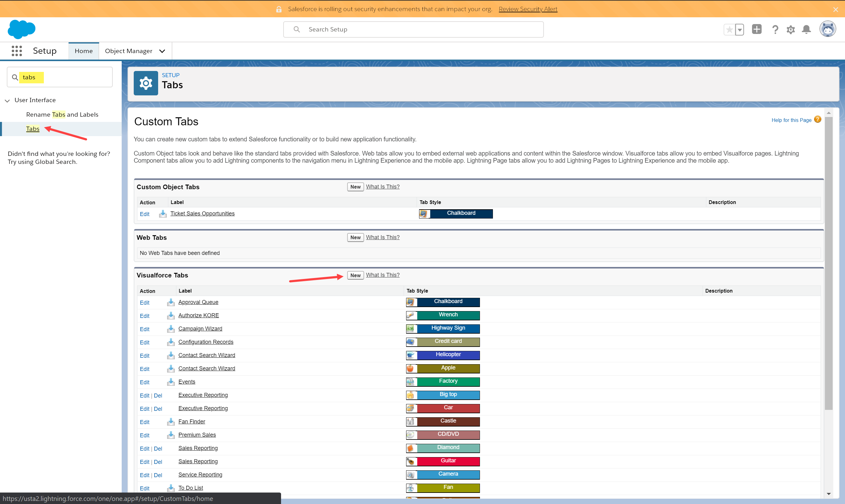Viewport: 845px width, 504px height.
Task: Open Rename Tabs and Labels
Action: click(x=62, y=115)
